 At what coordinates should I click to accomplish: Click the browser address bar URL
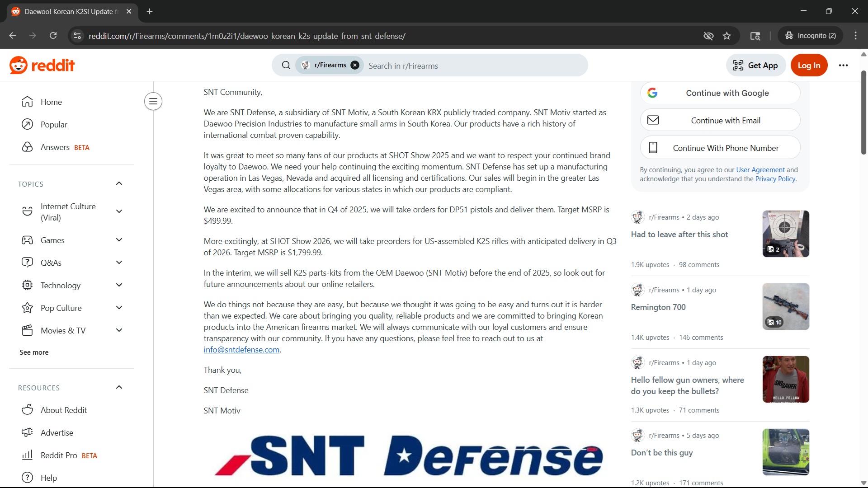coord(247,36)
